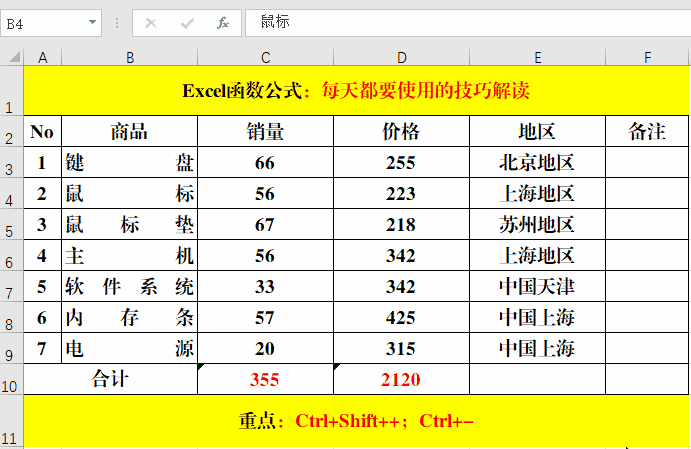Click the Select All corner triangle
Screen dimensions: 691x449
[15, 57]
